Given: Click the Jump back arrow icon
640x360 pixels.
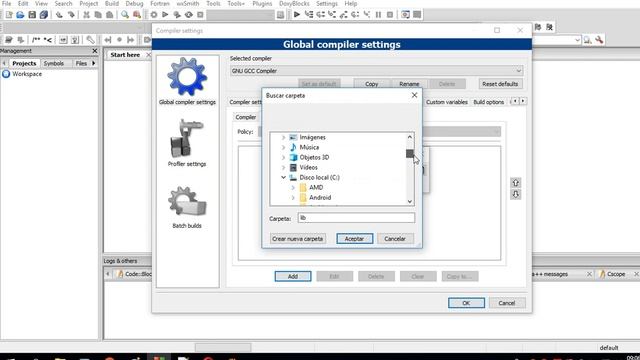Looking at the screenshot, I should (108, 40).
